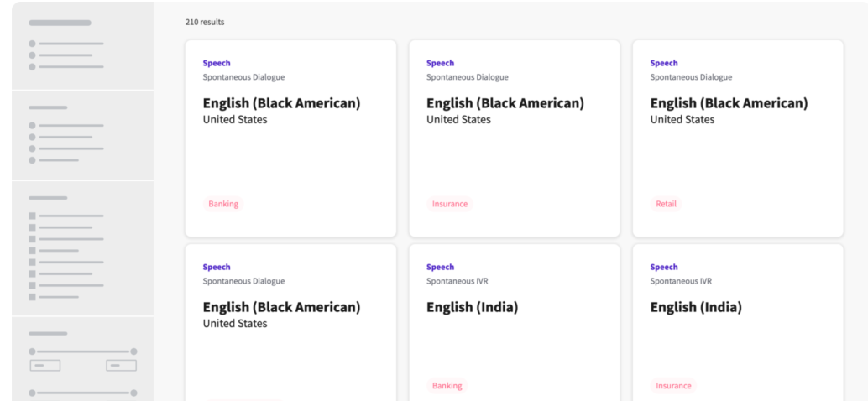
Task: Click the maximum value box under the range slider
Action: [121, 366]
